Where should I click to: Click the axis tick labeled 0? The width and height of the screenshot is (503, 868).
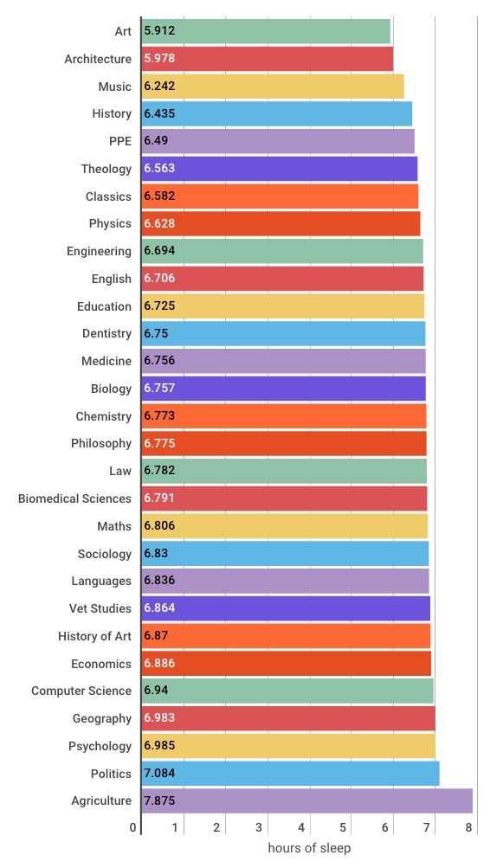pos(133,827)
